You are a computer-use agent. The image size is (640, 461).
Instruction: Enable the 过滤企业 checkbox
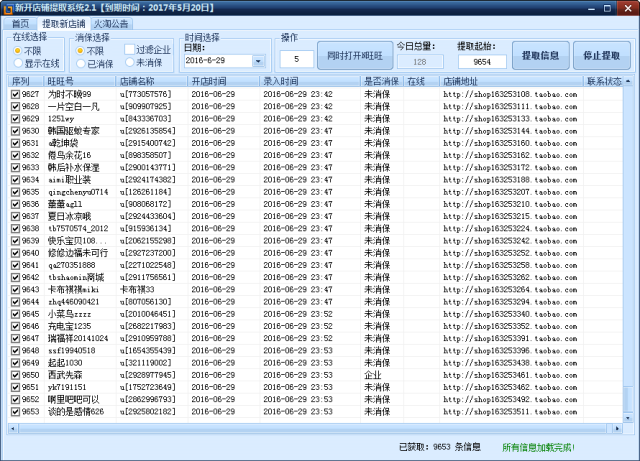click(147, 50)
